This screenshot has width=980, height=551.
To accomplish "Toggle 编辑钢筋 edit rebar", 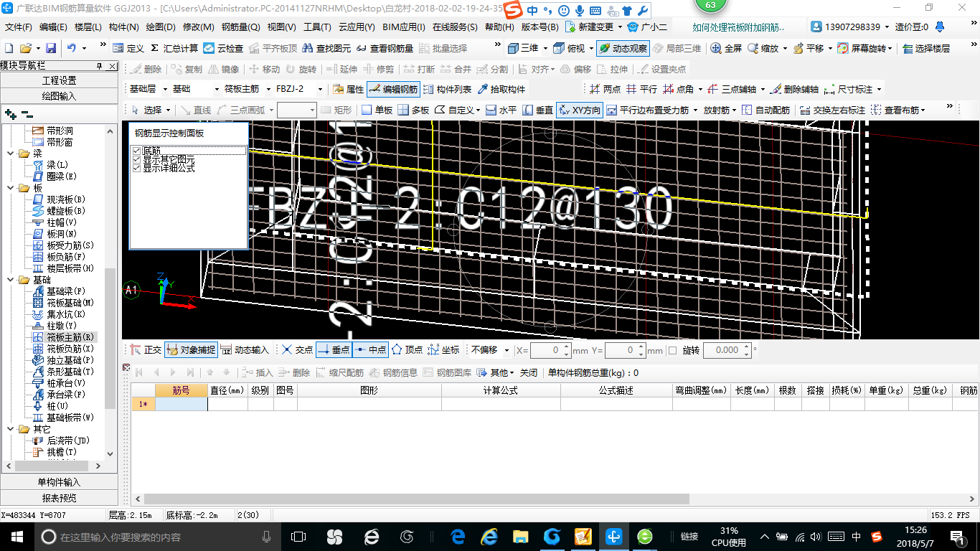I will pyautogui.click(x=392, y=89).
